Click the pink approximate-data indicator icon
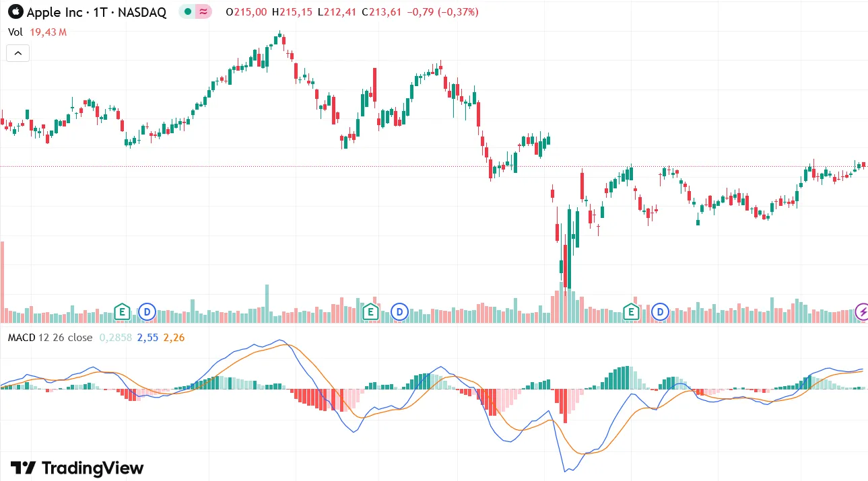Viewport: 868px width, 481px height. click(x=203, y=12)
